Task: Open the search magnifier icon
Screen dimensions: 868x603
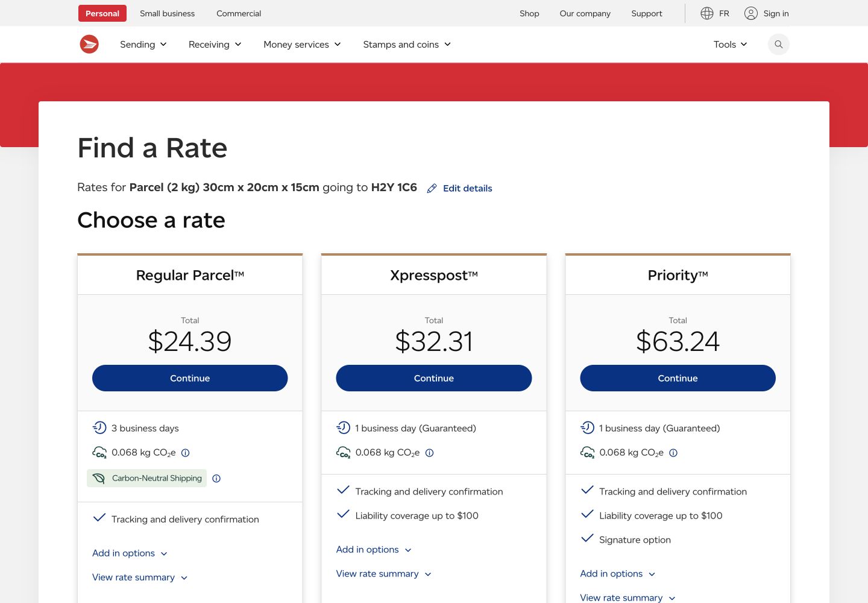Action: 779,44
